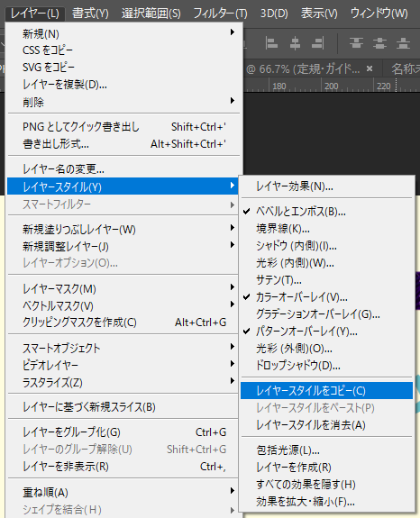Screen dimensions: 420x518
Task: Choose レイヤーをグループ化(G)
Action: [x=123, y=432]
